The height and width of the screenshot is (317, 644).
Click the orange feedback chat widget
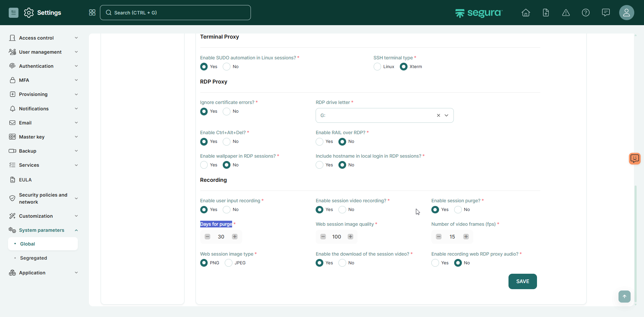pyautogui.click(x=634, y=158)
